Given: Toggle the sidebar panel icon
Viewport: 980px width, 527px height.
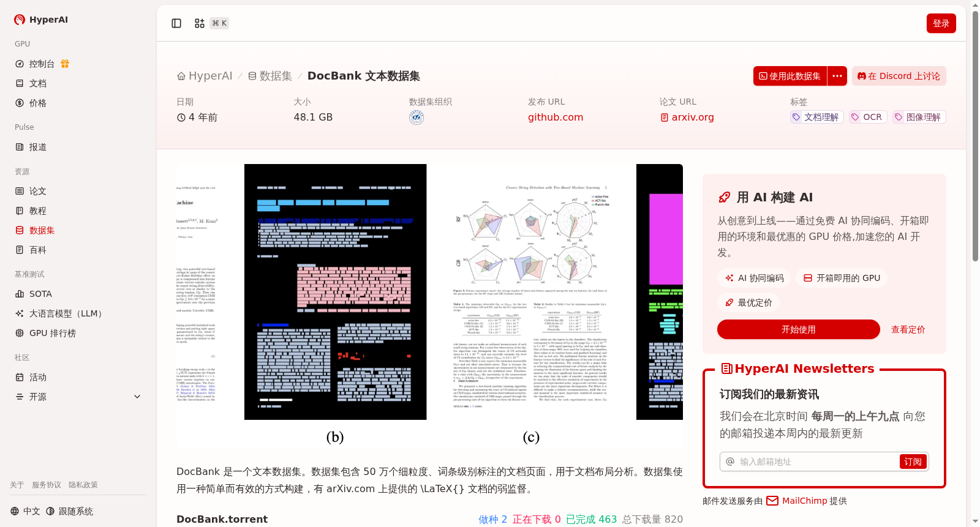Looking at the screenshot, I should point(176,23).
